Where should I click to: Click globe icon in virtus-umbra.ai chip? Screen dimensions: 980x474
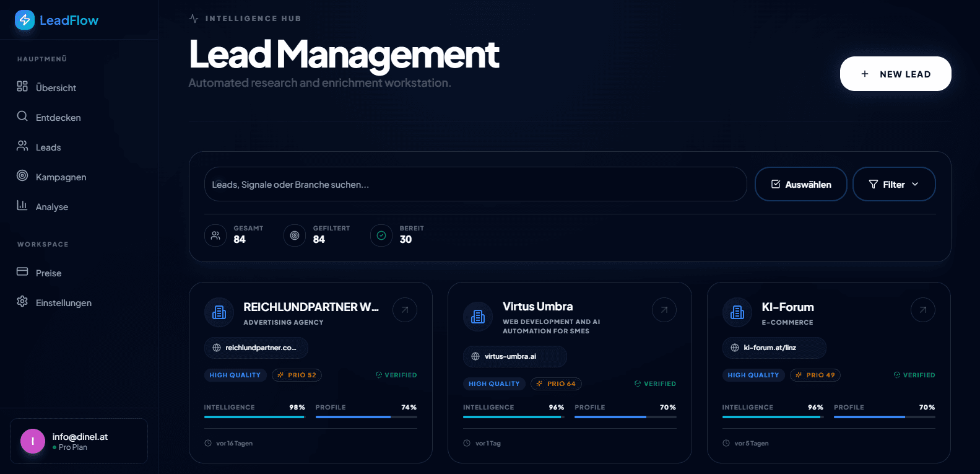(x=475, y=356)
